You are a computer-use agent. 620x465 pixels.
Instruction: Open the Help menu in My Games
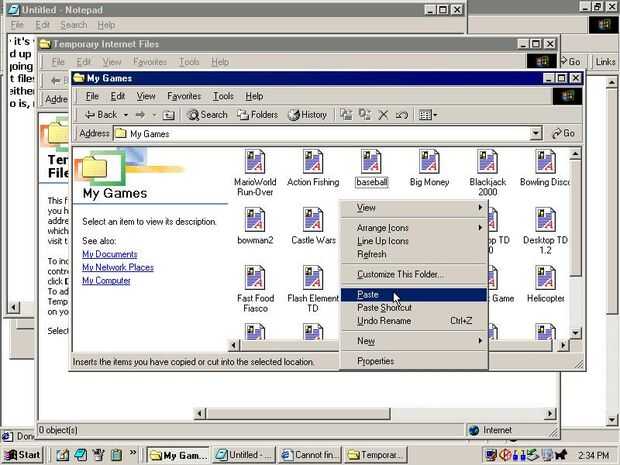pos(254,96)
